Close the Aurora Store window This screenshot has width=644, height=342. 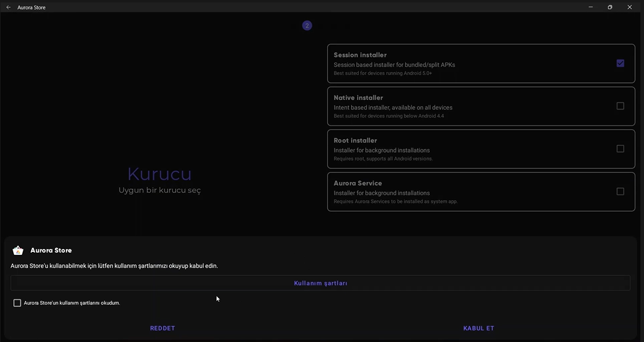tap(630, 7)
